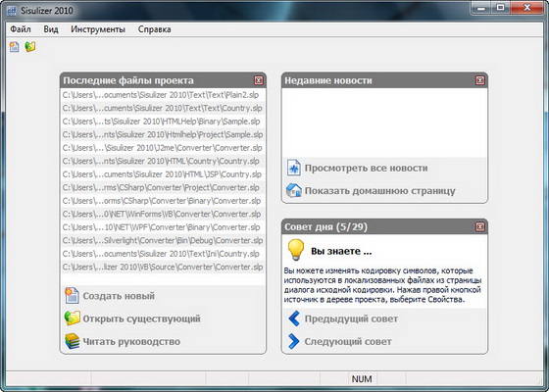Click the Читать руководство books icon
The height and width of the screenshot is (392, 549).
coord(73,341)
